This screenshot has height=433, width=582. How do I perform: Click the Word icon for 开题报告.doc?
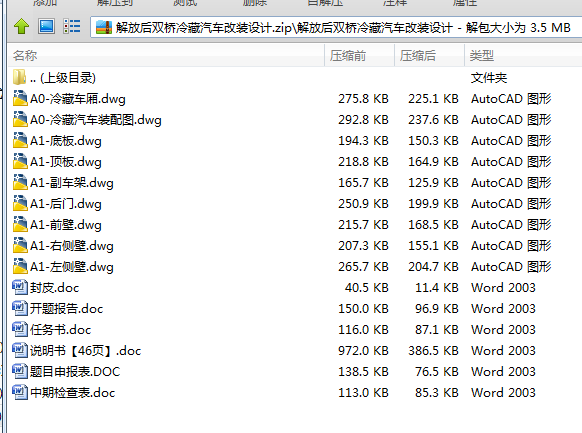tap(20, 308)
